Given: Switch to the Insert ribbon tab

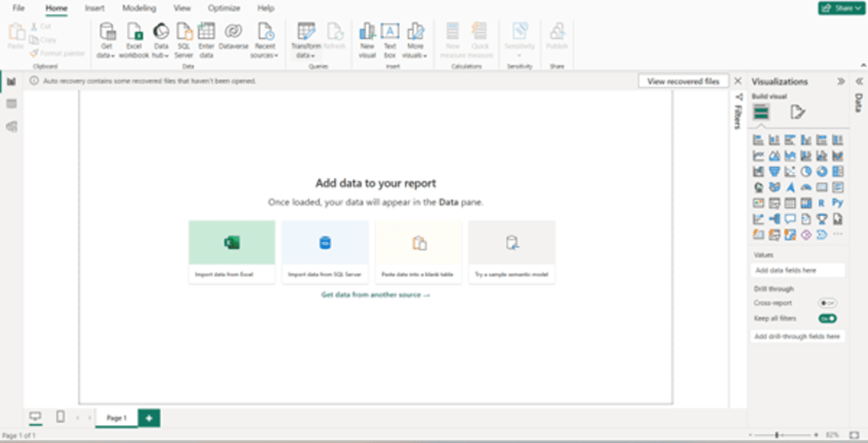Looking at the screenshot, I should 95,8.
